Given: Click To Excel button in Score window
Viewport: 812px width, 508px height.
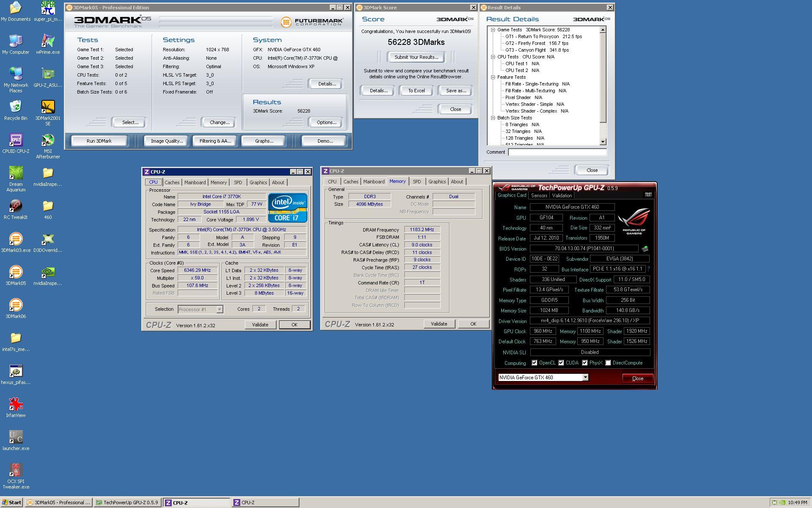Looking at the screenshot, I should 416,91.
